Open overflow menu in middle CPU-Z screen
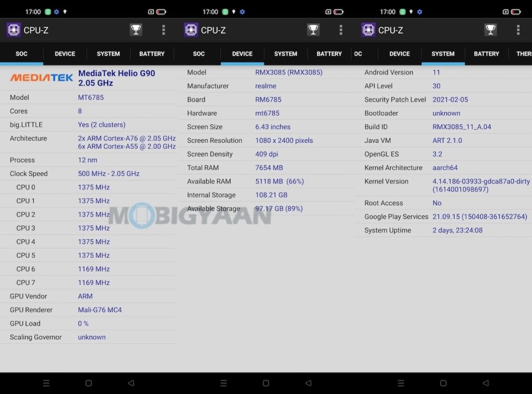The height and width of the screenshot is (394, 532). pyautogui.click(x=341, y=30)
